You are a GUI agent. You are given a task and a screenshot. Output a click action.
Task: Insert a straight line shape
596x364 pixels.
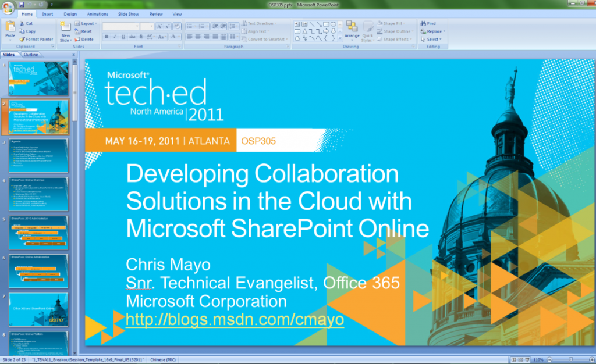click(312, 24)
